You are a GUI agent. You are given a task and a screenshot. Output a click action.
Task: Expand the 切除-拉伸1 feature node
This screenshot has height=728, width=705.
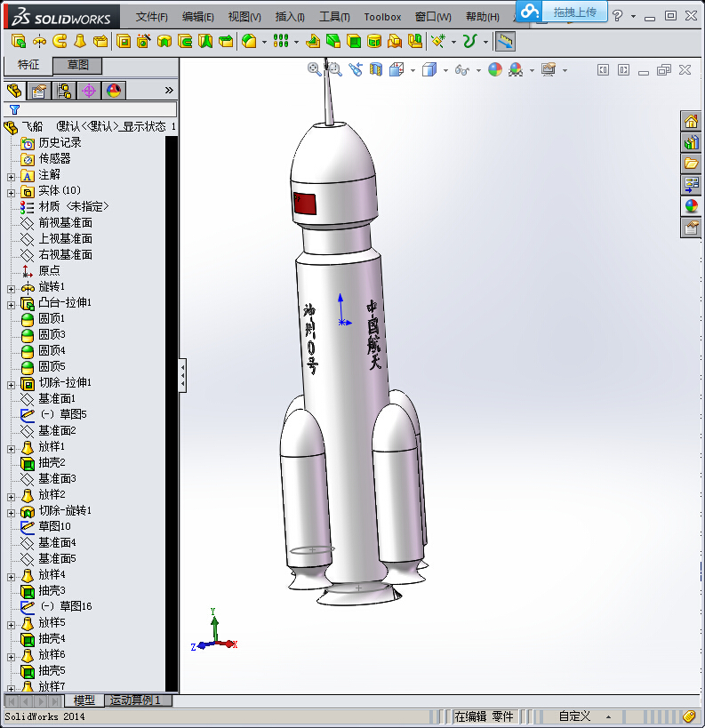point(12,385)
